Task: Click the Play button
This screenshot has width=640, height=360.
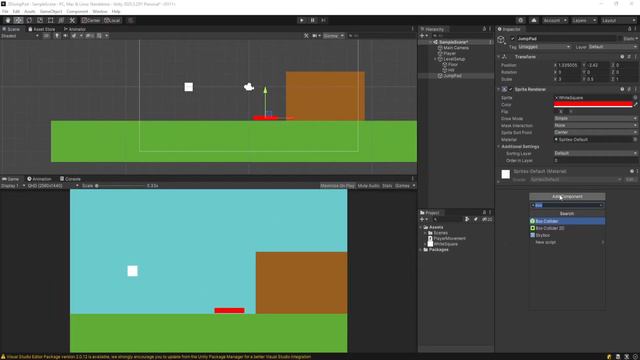Action: 302,20
